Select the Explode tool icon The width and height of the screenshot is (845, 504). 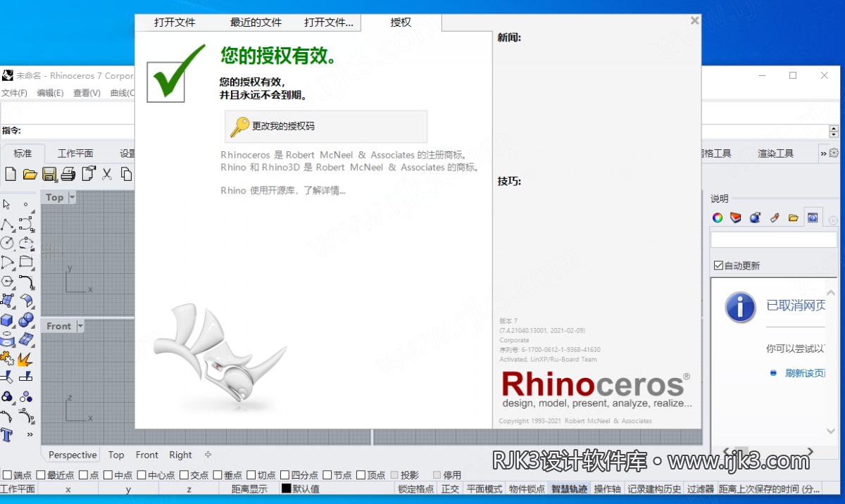(x=26, y=359)
